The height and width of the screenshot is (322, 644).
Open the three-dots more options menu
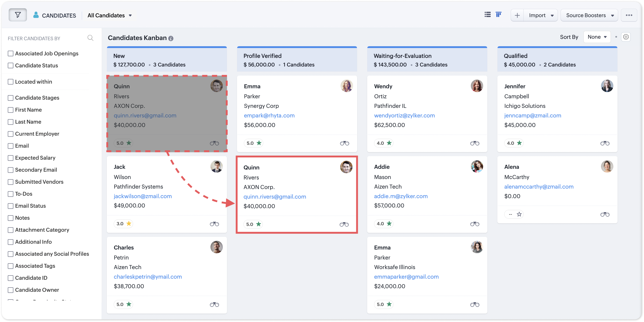[629, 15]
